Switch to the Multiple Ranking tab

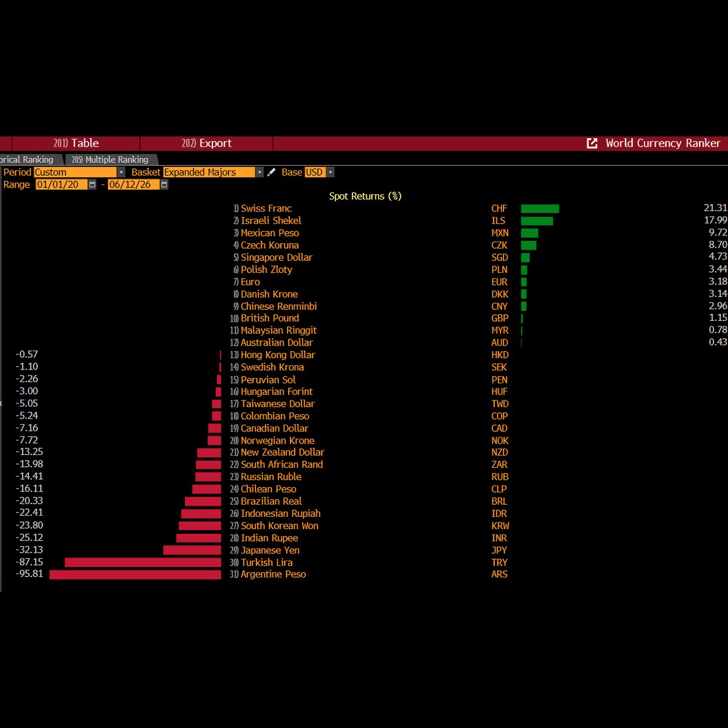tap(110, 160)
